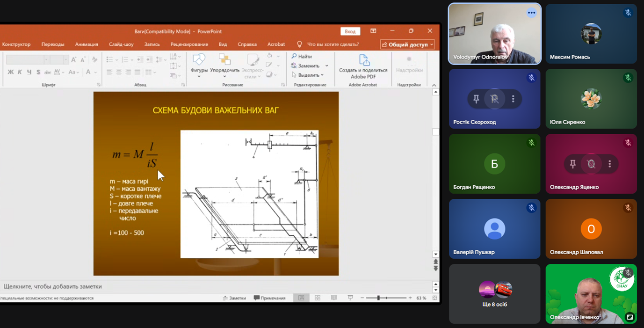Toggle the Примечания comments pane

pyautogui.click(x=269, y=298)
